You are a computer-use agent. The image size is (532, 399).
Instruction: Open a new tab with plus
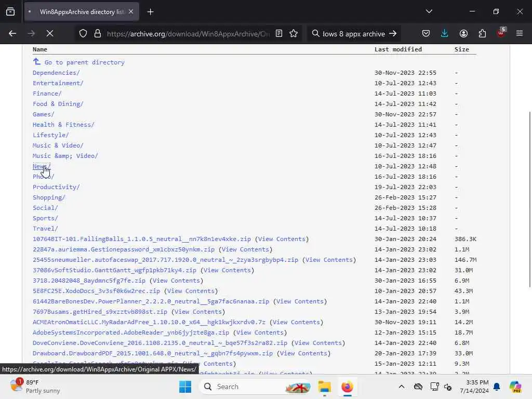pyautogui.click(x=150, y=12)
